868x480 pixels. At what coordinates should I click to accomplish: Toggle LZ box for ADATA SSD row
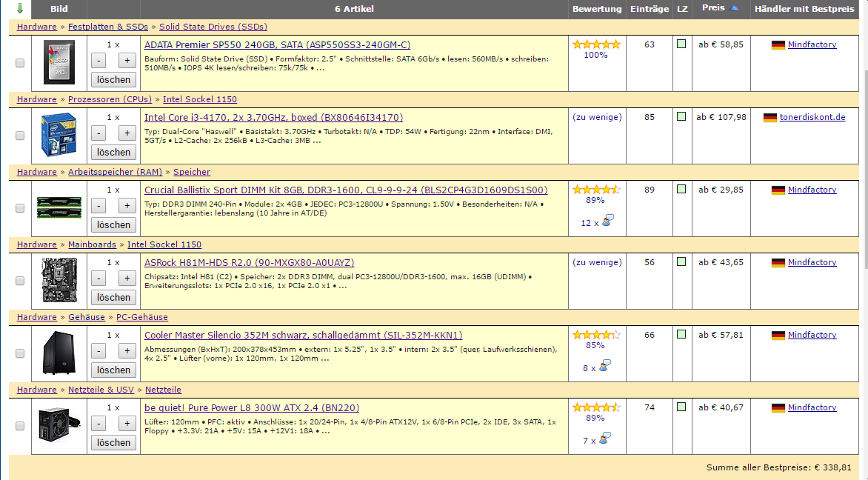[x=681, y=44]
